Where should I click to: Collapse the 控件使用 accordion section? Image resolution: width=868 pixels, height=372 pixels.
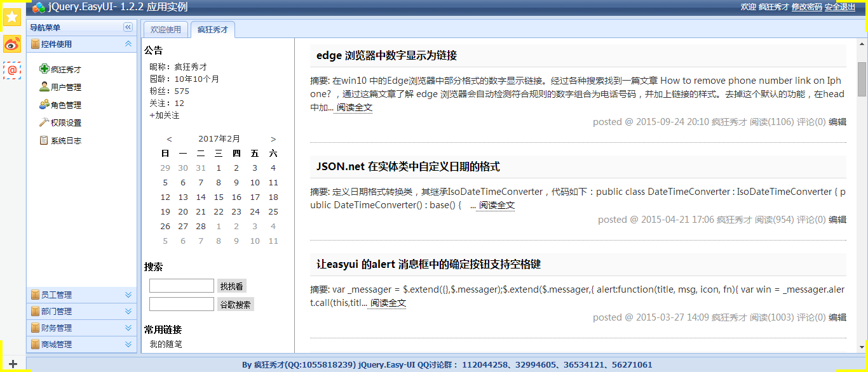coord(128,44)
